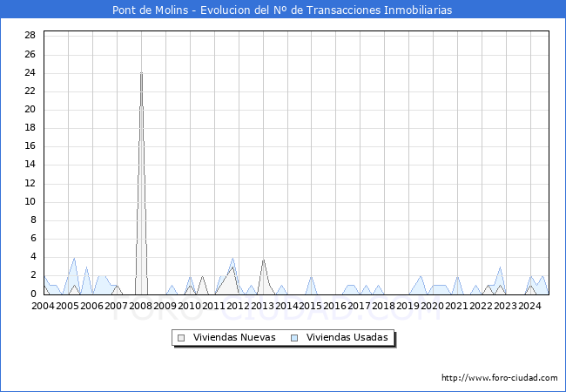Image resolution: width=566 pixels, height=392 pixels.
Task: Click the 2016 x-axis label
Action: coord(335,306)
